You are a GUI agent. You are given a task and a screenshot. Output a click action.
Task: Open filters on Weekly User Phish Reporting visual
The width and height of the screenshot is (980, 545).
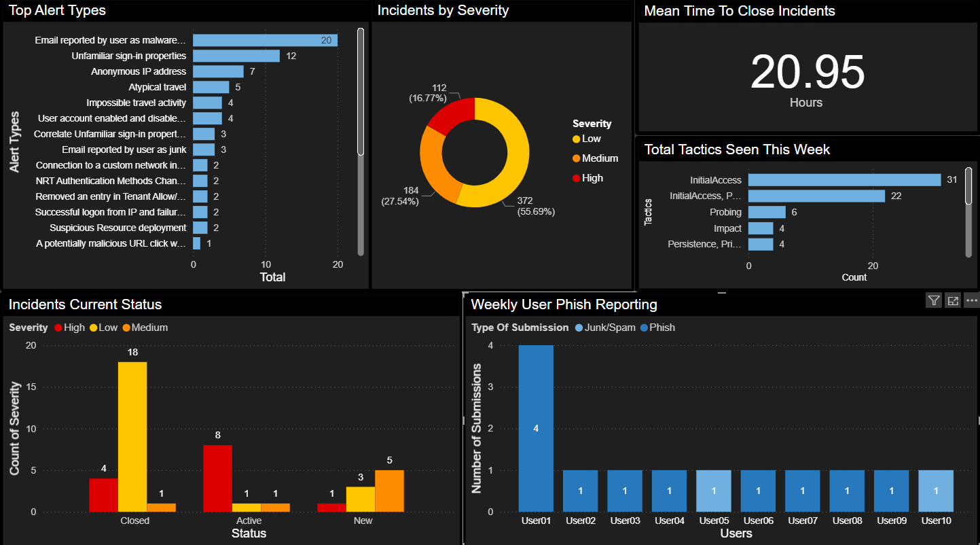(934, 300)
